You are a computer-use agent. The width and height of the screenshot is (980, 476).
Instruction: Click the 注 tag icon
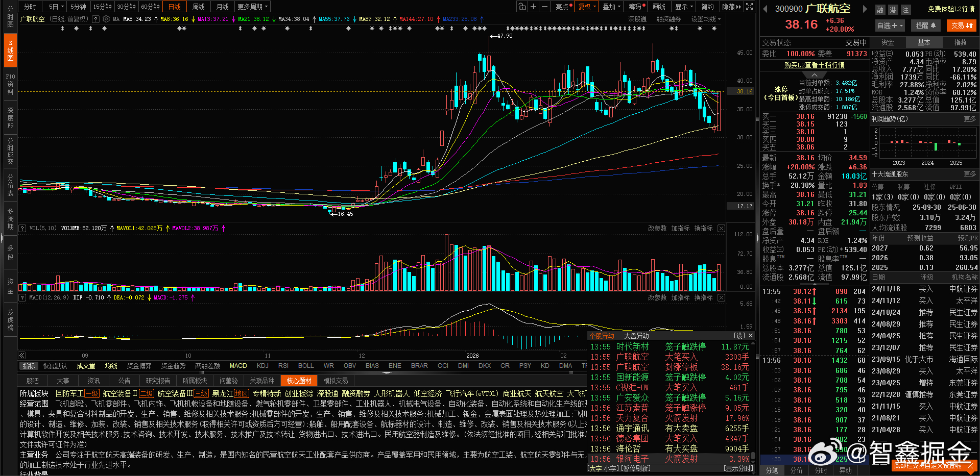click(905, 10)
